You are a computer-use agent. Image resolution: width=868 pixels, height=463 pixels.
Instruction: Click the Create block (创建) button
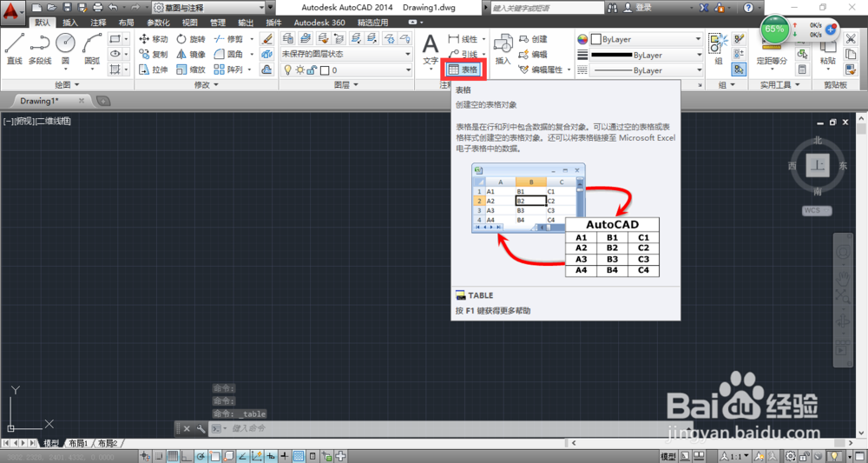point(533,39)
